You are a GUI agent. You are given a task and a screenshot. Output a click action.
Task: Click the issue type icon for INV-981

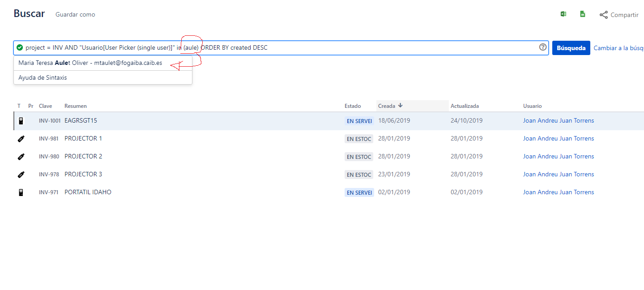click(x=21, y=139)
